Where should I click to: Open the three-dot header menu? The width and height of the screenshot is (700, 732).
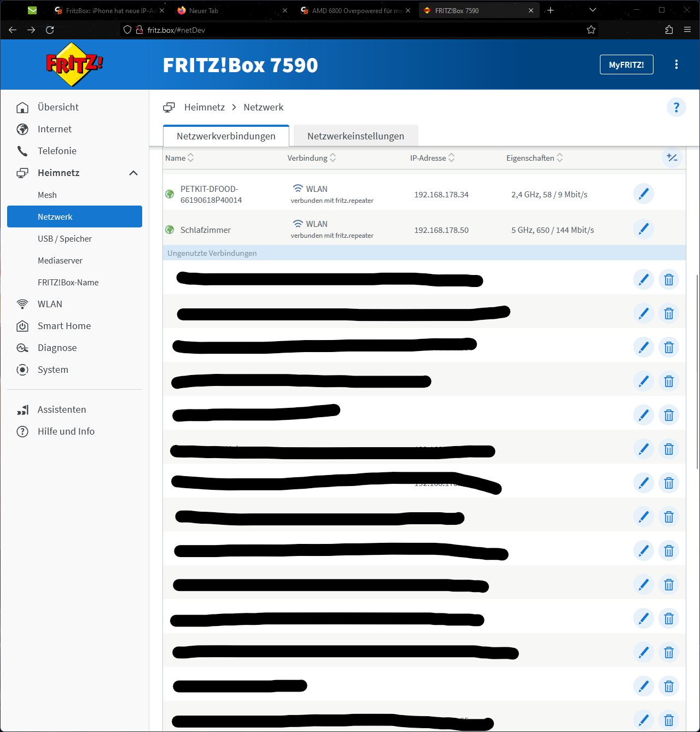coord(676,65)
